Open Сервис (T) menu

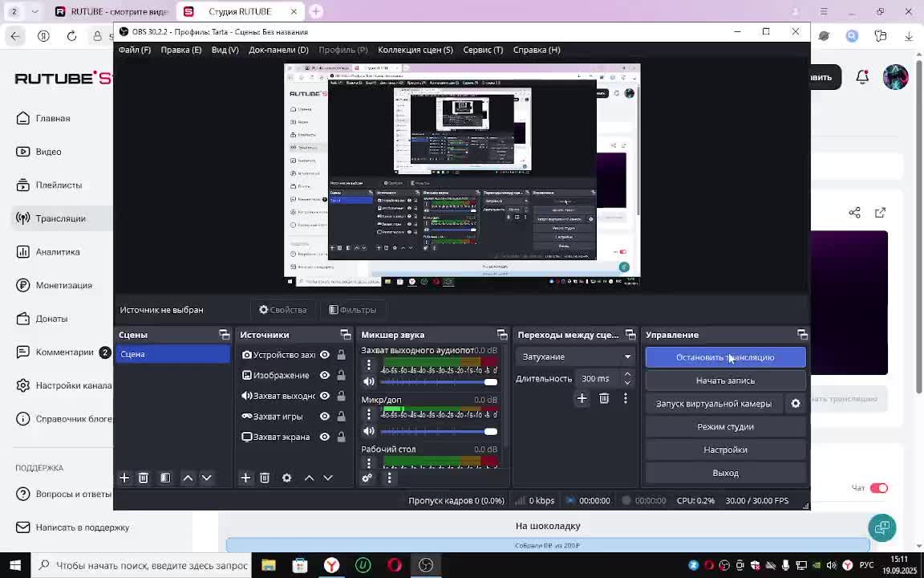(483, 50)
